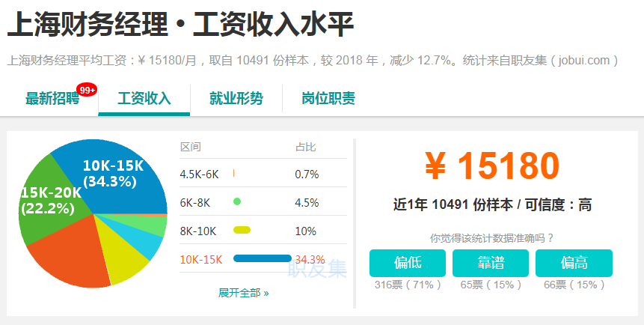Screen dimensions: 644x325
Task: Click the orange 10K-15K range label
Action: 201,259
